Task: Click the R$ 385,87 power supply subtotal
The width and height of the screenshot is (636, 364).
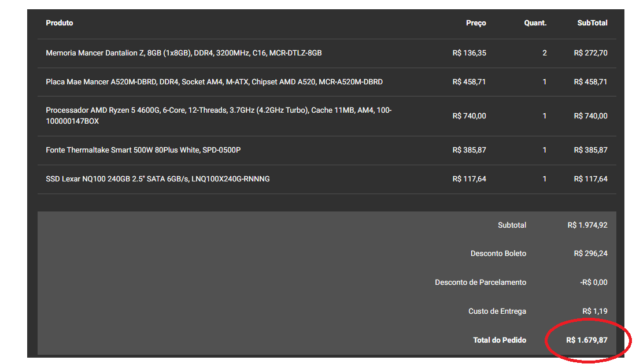Action: click(x=590, y=150)
